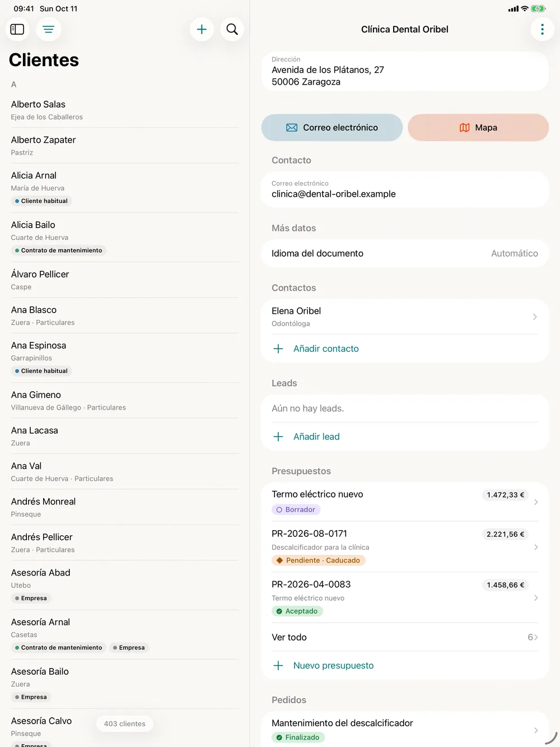Open Asesoría Abad client row
This screenshot has width=560, height=747.
pyautogui.click(x=125, y=585)
